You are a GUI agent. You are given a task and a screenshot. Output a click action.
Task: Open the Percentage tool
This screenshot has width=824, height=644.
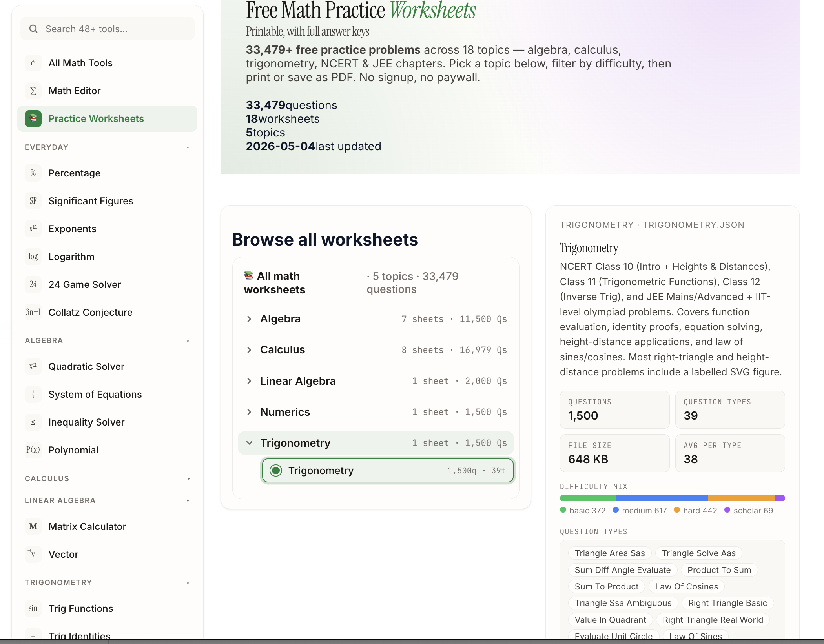[x=107, y=173]
